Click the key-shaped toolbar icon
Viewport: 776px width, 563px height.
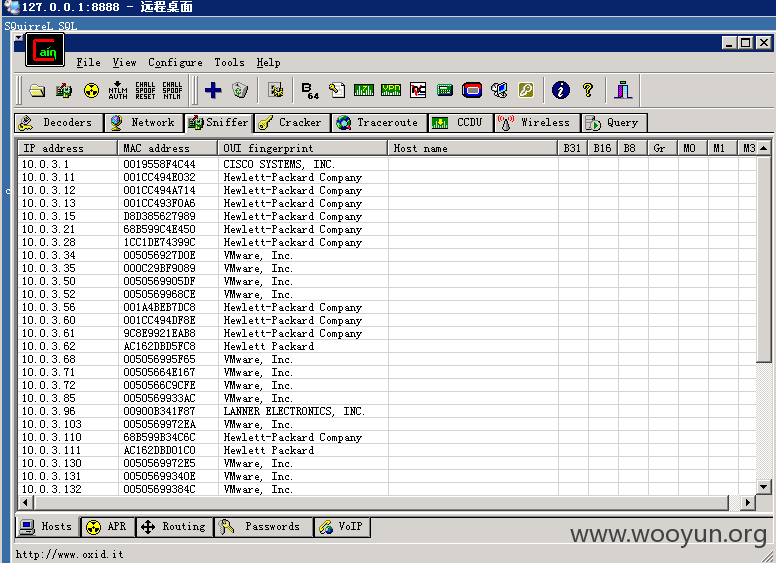point(526,91)
